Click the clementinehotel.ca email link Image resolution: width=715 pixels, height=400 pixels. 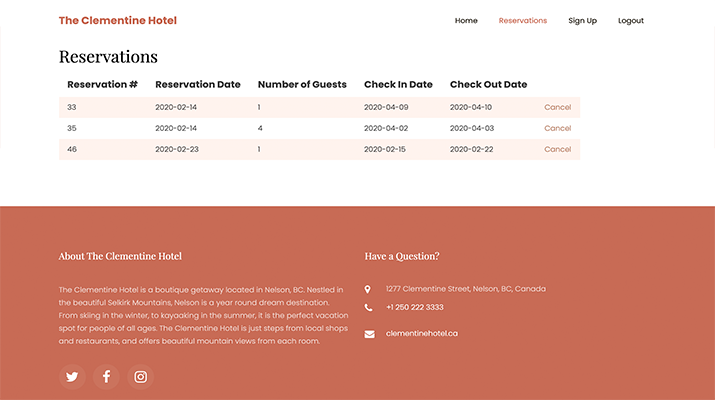(421, 333)
